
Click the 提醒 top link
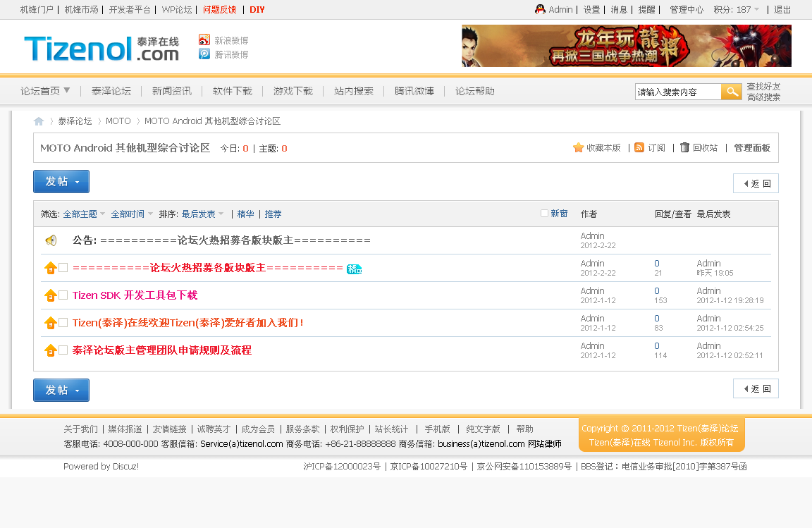(646, 9)
